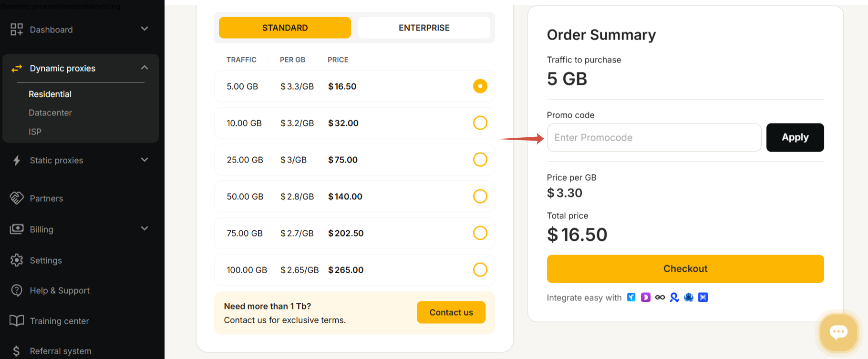
Task: Switch to the ENTERPRISE tab
Action: pyautogui.click(x=424, y=28)
